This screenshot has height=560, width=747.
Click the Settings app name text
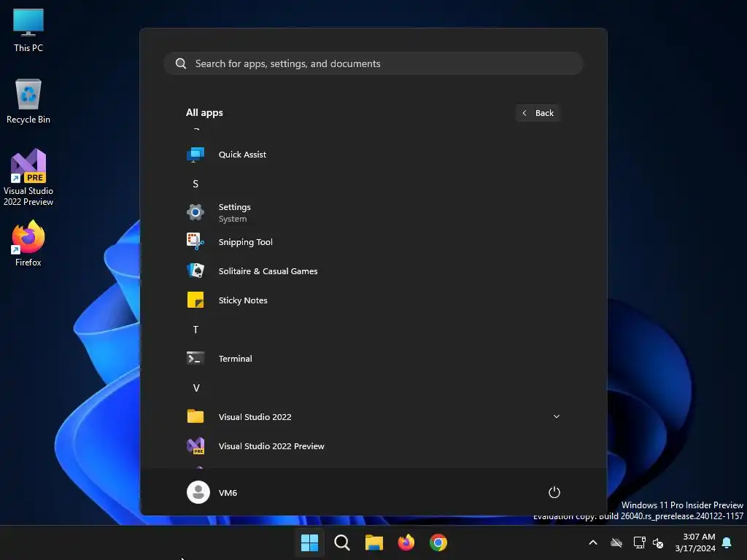[234, 207]
